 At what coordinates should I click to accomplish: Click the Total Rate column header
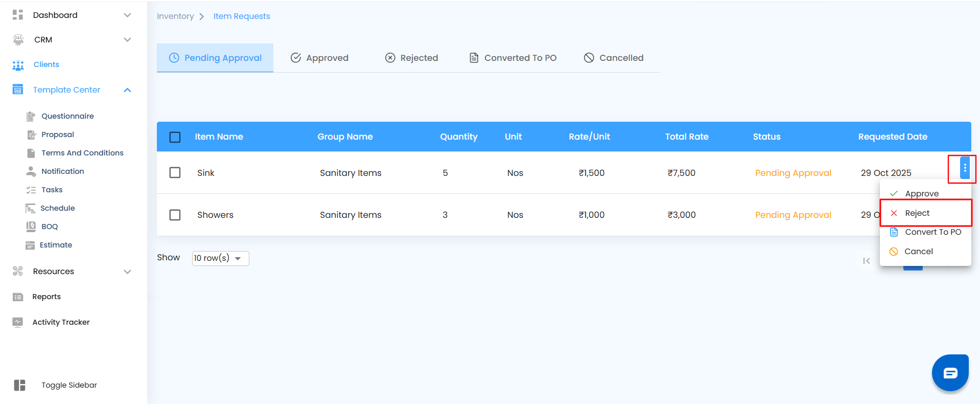pyautogui.click(x=687, y=137)
